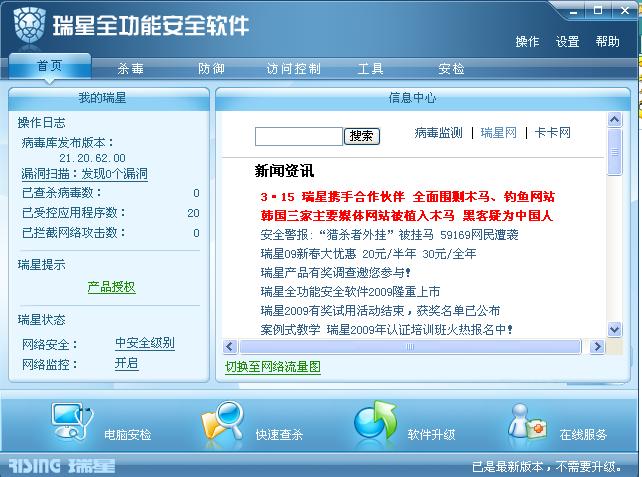Image resolution: width=642 pixels, height=477 pixels.
Task: Change the 中安全级别 network security setting
Action: pos(145,343)
